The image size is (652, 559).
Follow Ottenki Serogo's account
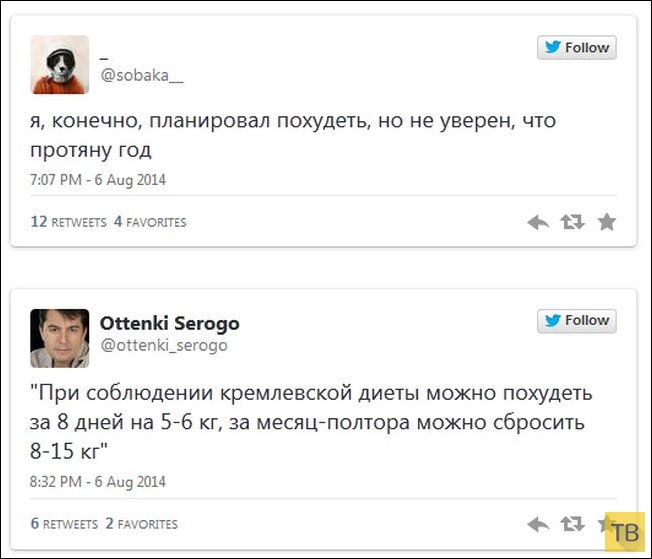[576, 320]
